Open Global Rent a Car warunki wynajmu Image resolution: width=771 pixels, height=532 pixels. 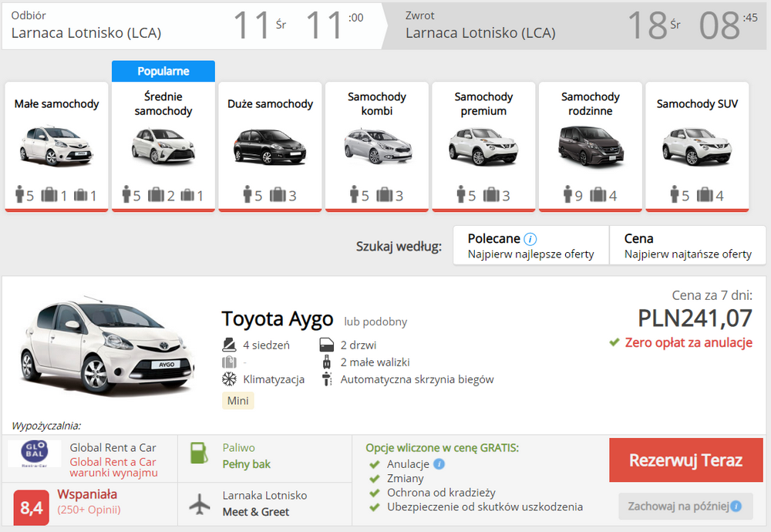pyautogui.click(x=113, y=467)
